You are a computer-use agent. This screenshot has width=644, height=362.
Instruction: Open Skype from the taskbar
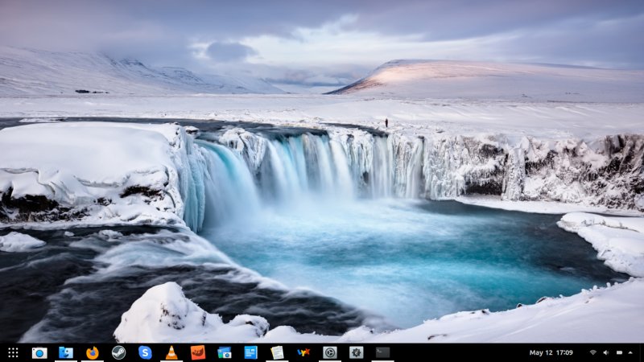[x=145, y=352]
